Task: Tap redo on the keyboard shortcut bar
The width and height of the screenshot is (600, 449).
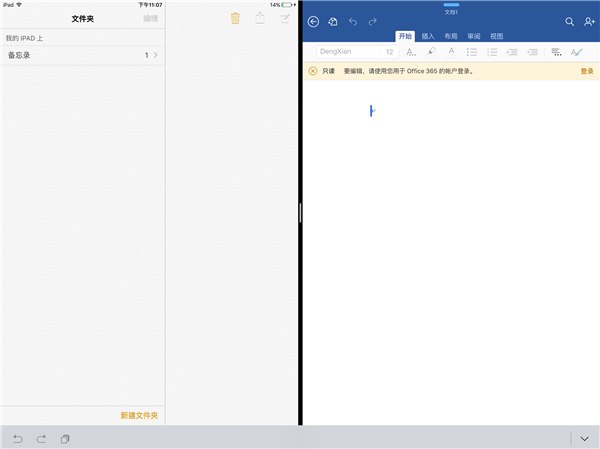Action: [41, 439]
